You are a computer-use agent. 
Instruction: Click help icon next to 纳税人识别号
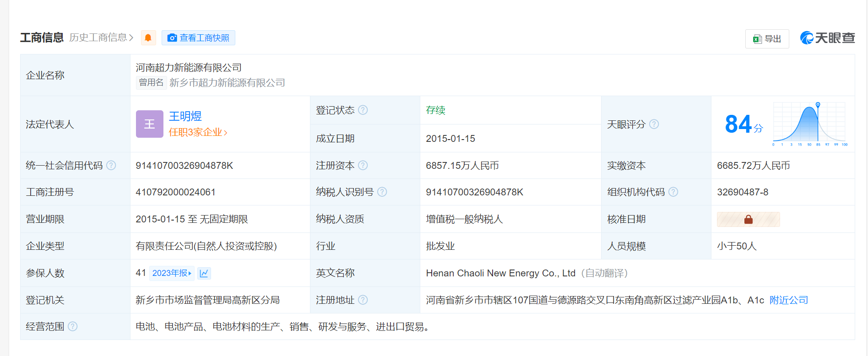tap(382, 192)
